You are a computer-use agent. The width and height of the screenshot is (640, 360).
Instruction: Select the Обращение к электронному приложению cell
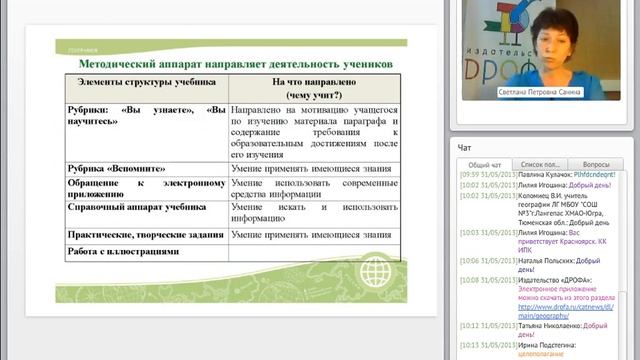147,188
